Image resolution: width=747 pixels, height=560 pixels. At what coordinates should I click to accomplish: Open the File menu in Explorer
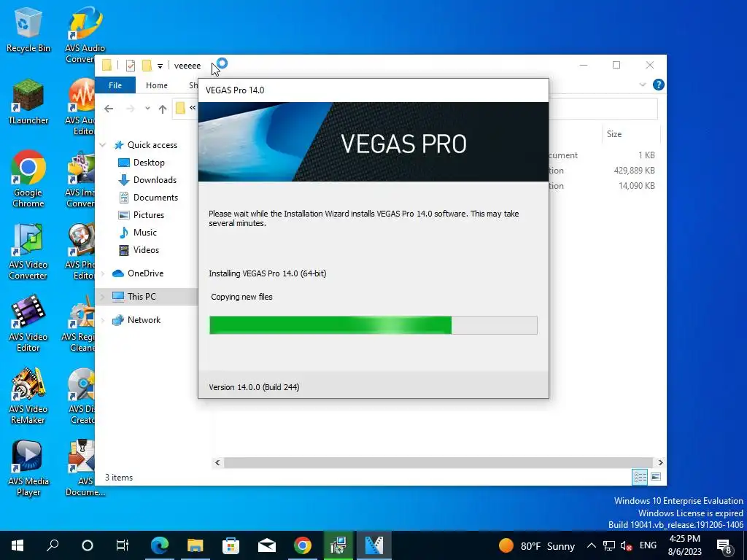coord(115,85)
